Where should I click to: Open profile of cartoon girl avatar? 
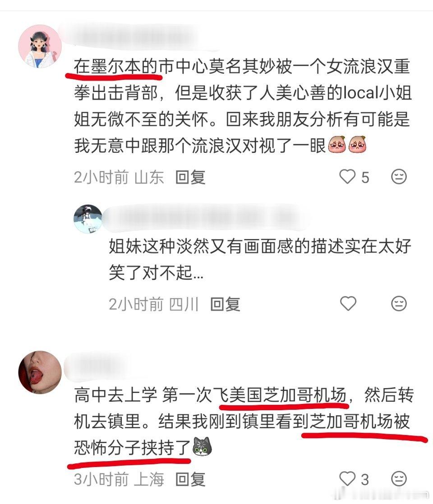[x=40, y=46]
